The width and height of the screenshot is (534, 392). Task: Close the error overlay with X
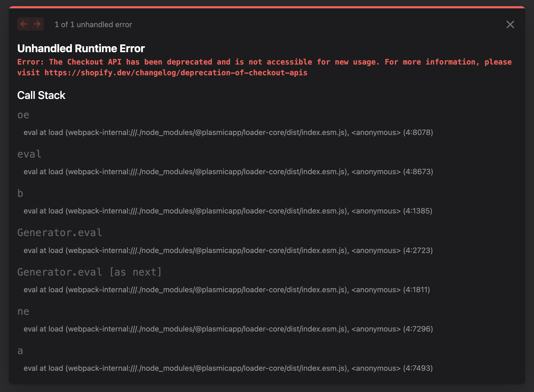(x=510, y=24)
